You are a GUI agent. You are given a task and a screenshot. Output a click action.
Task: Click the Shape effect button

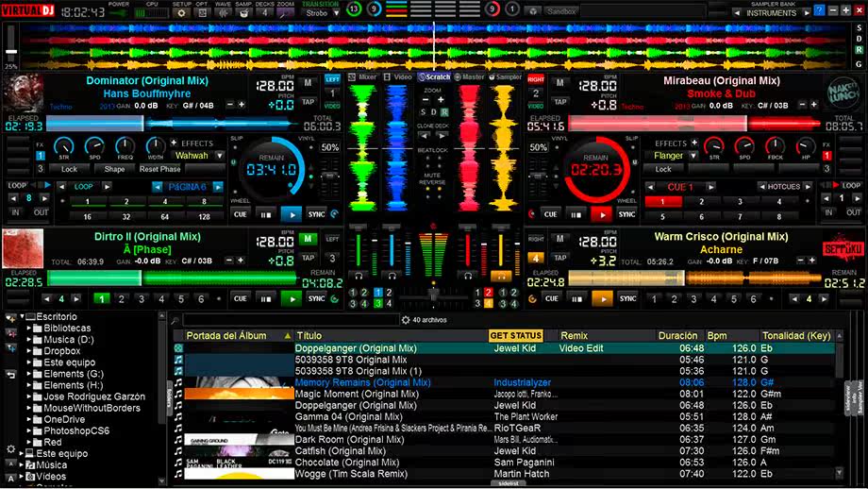(114, 169)
